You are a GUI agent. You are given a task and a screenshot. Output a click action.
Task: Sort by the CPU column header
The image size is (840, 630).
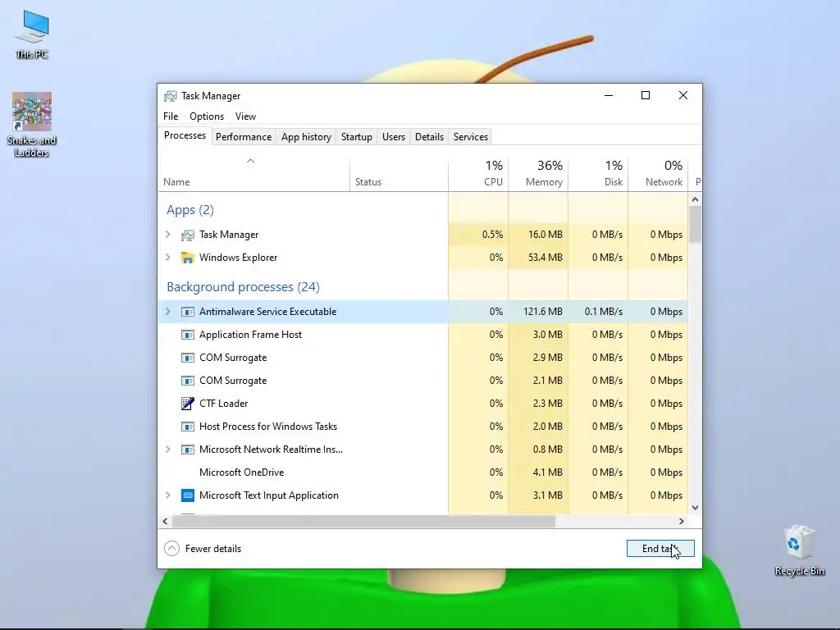pyautogui.click(x=478, y=174)
